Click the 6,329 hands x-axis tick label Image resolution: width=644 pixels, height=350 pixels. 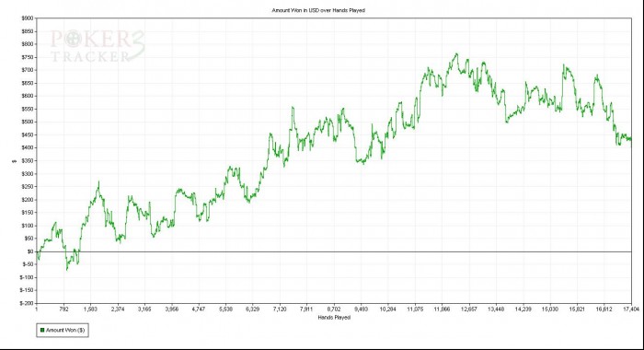(253, 309)
